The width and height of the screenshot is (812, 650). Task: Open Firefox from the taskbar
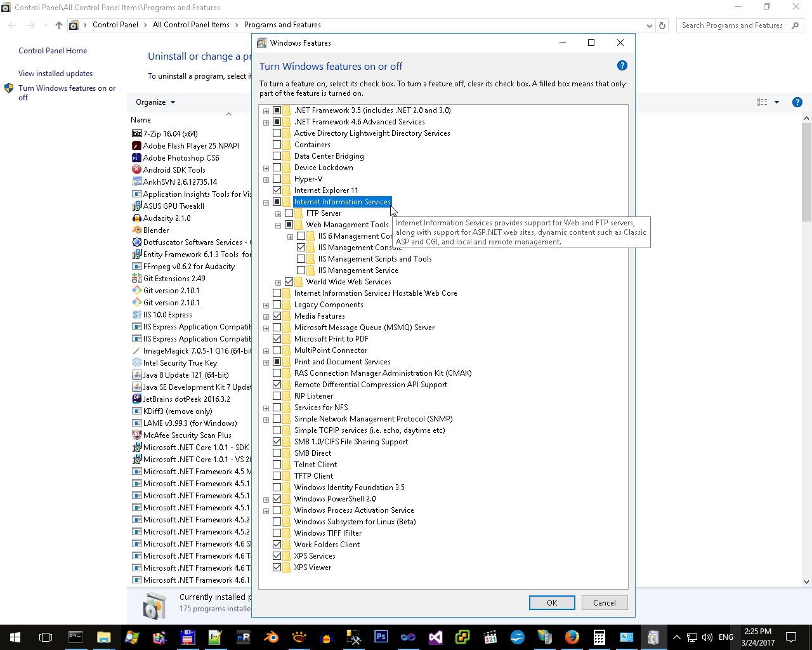[572, 637]
